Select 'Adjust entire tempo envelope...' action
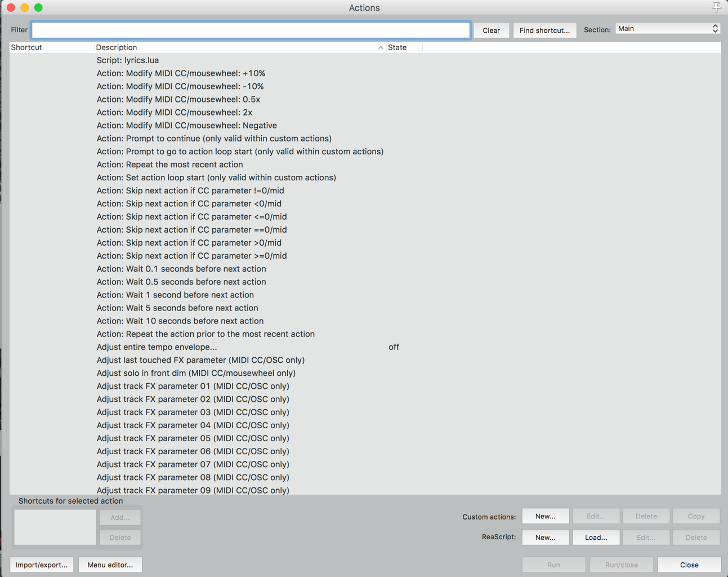This screenshot has width=728, height=577. point(365,347)
